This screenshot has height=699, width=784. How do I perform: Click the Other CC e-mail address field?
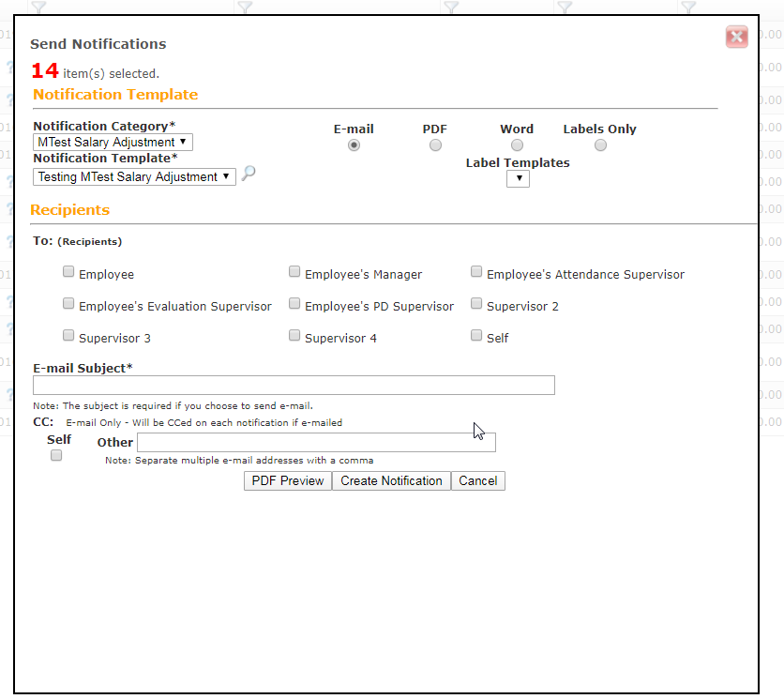tap(316, 442)
